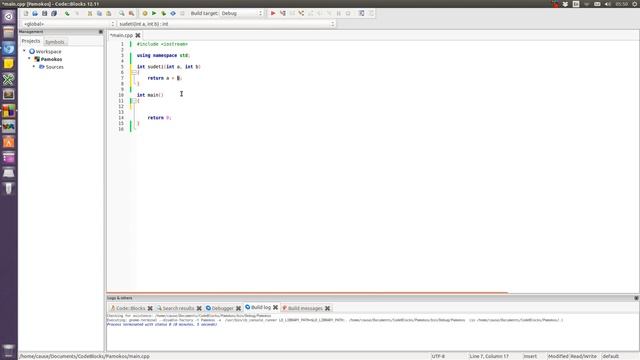Build and run with the gear-play icon
640x360 pixels.
(x=164, y=13)
